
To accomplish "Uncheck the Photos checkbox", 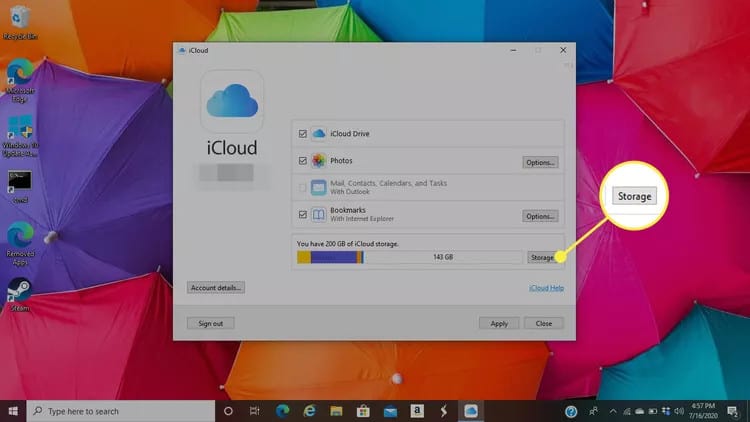I will coord(302,161).
